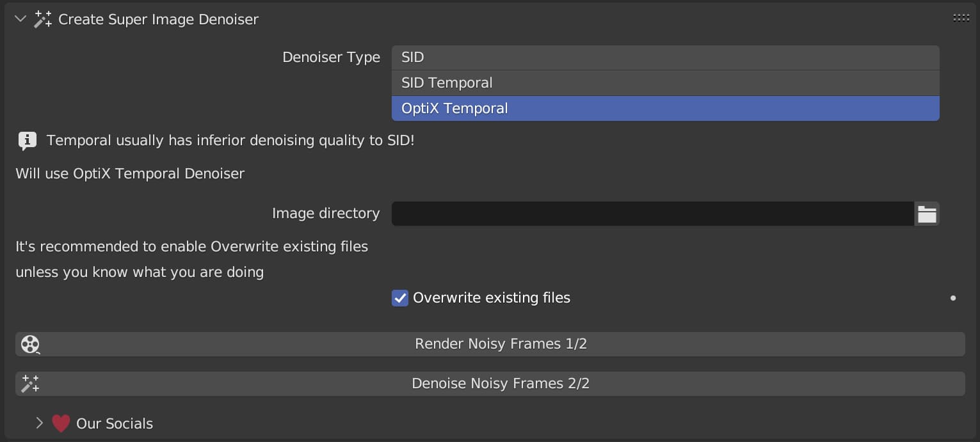Click the information bubble icon above Will use OptiX
980x442 pixels.
click(27, 140)
